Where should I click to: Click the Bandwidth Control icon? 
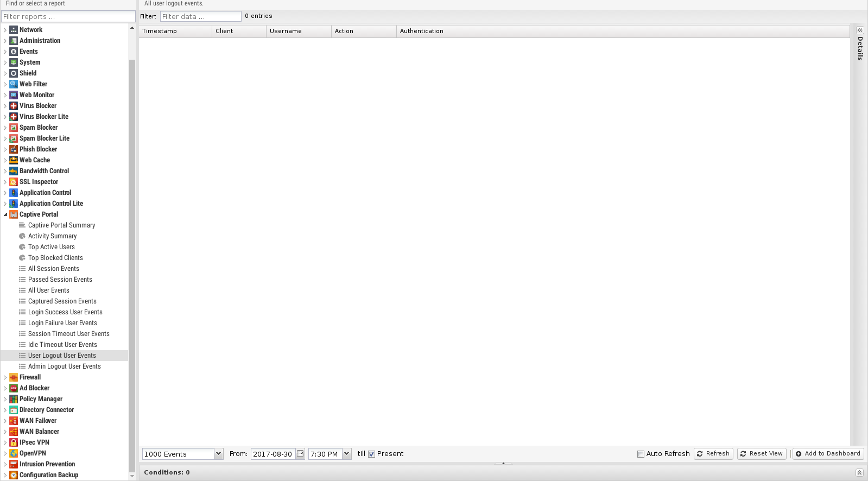click(x=14, y=171)
